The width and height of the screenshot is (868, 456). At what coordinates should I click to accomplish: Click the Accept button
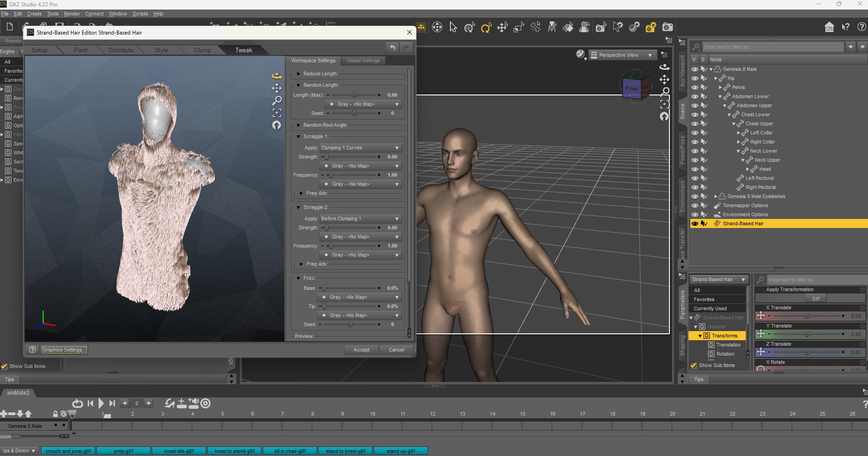361,350
